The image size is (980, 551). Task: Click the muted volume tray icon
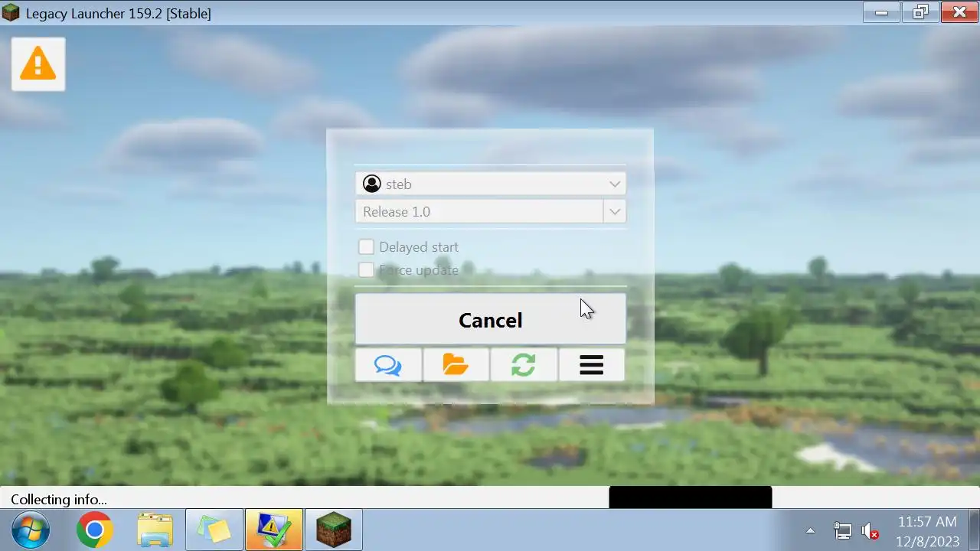click(870, 531)
